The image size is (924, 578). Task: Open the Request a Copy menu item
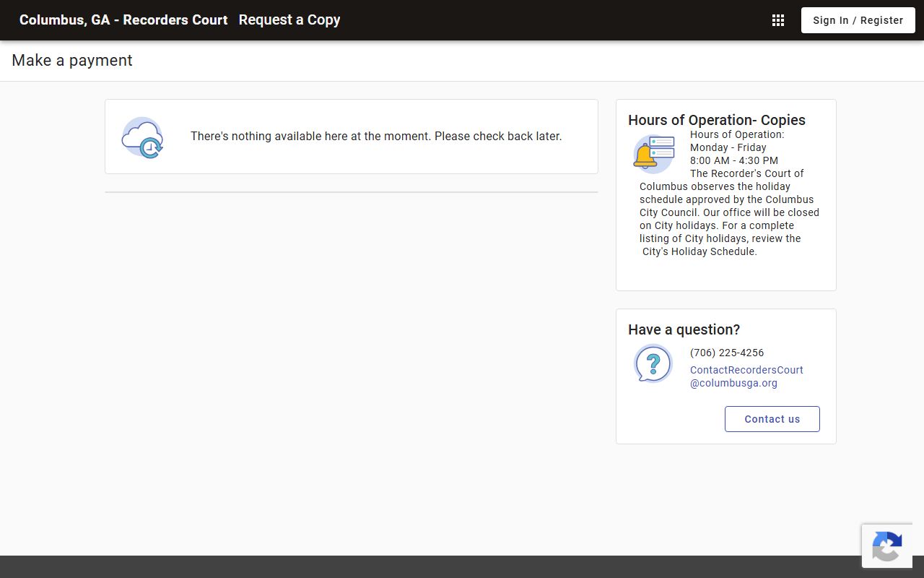coord(289,20)
